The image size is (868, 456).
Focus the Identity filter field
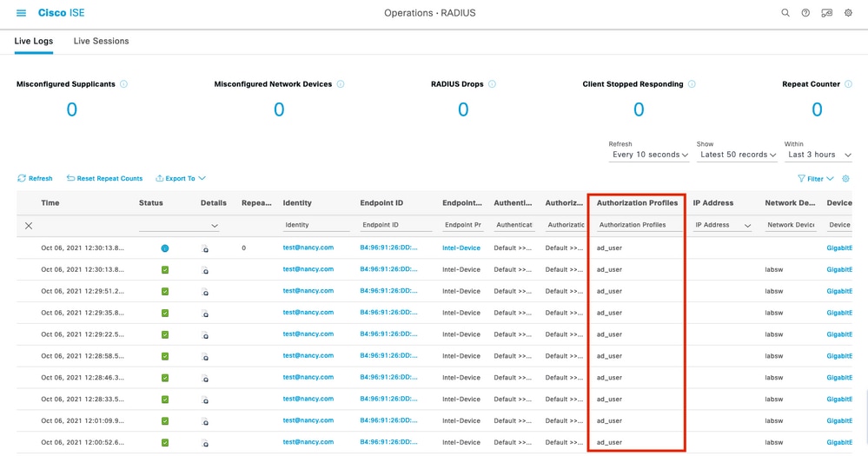coord(316,225)
